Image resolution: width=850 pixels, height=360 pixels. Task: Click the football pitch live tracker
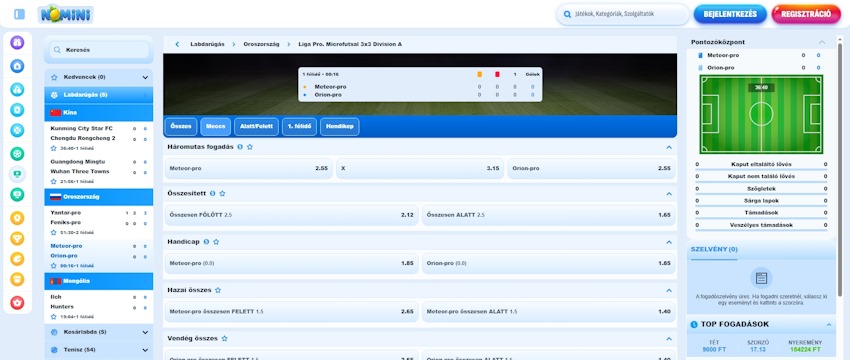tap(761, 114)
